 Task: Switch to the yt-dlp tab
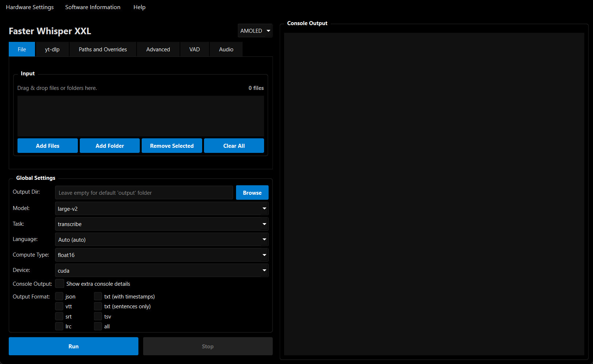coord(52,50)
